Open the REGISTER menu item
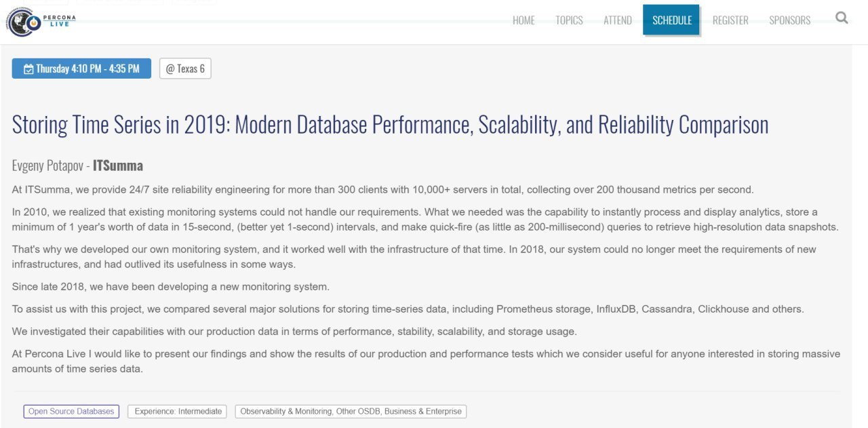This screenshot has height=428, width=868. (x=730, y=20)
